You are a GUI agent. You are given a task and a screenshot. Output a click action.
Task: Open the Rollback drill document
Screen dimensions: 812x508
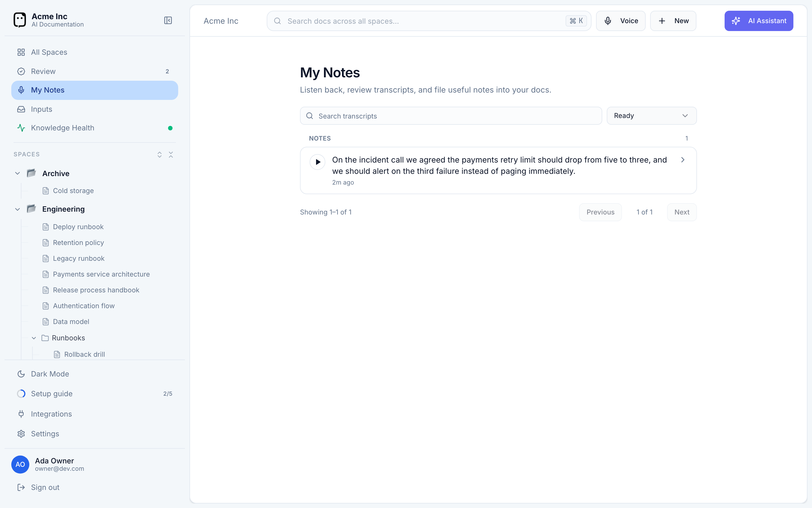(x=85, y=354)
